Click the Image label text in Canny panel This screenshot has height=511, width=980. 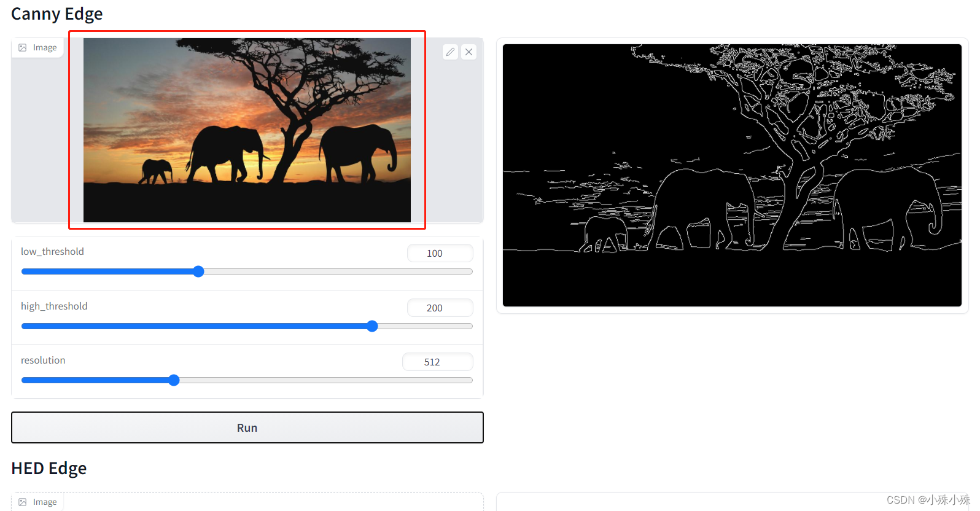(x=45, y=47)
